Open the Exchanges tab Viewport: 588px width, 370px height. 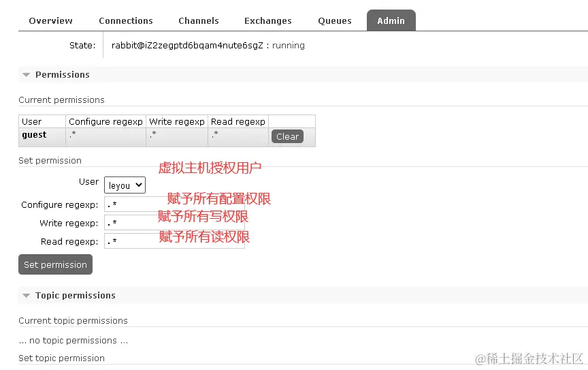click(x=267, y=20)
